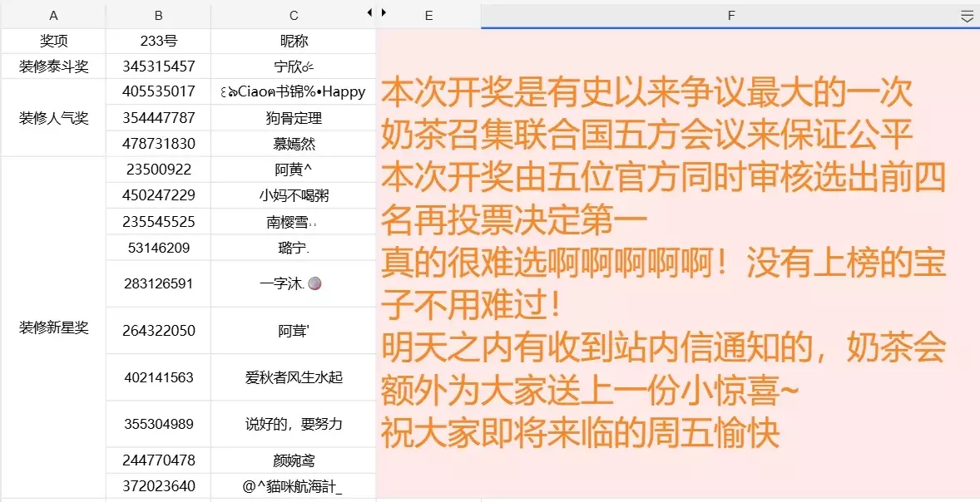
Task: Click the 233号 header cell
Action: (x=158, y=42)
